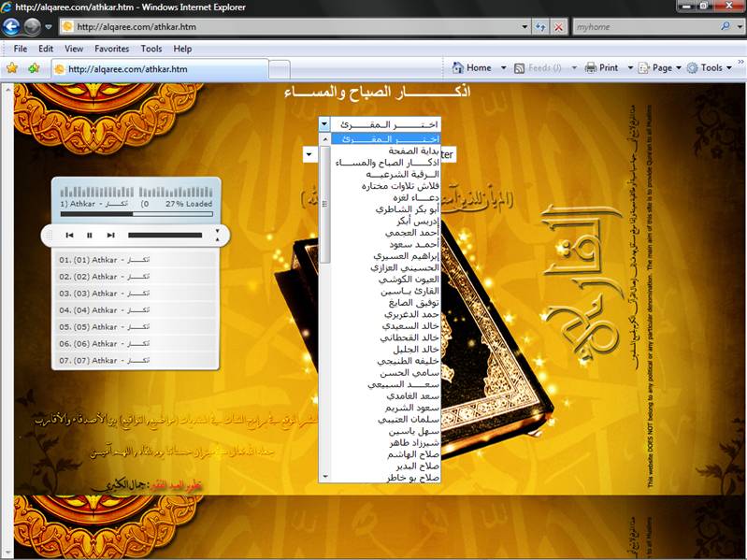Open the Favorites menu
The width and height of the screenshot is (747, 560).
(111, 49)
